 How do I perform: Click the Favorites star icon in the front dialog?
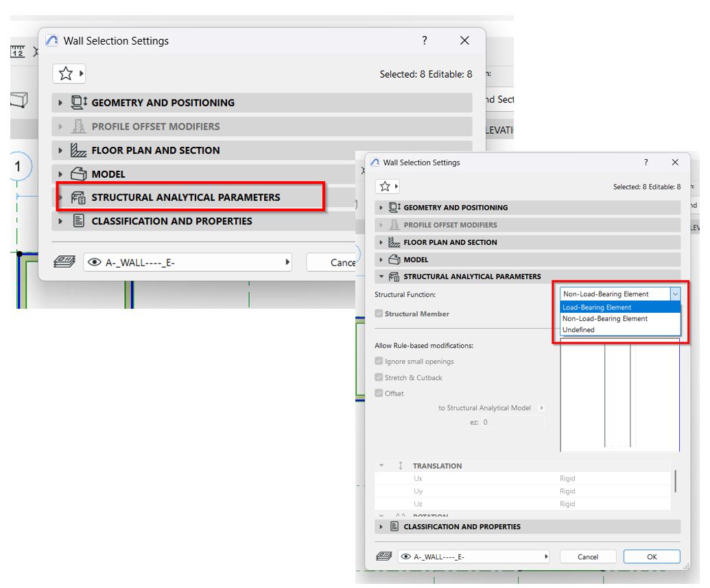(385, 187)
